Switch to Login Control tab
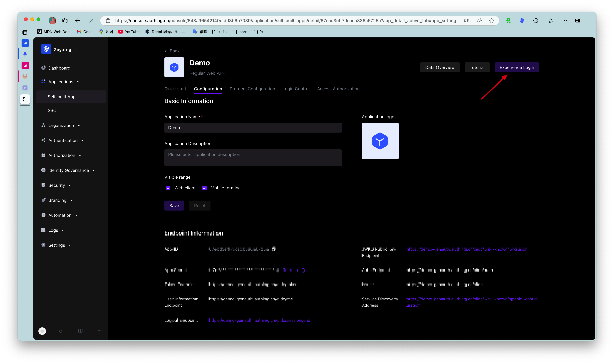 click(296, 89)
